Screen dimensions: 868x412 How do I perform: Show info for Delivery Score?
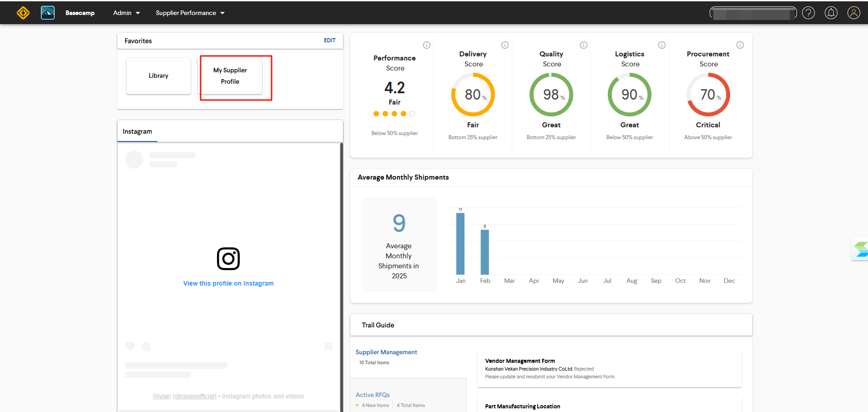[x=505, y=45]
